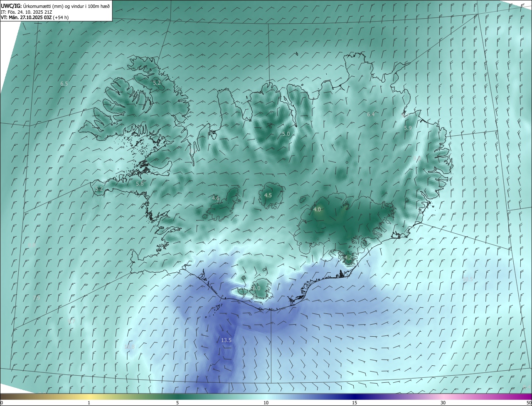Click the 0 tick on the color scale

pos(2,403)
